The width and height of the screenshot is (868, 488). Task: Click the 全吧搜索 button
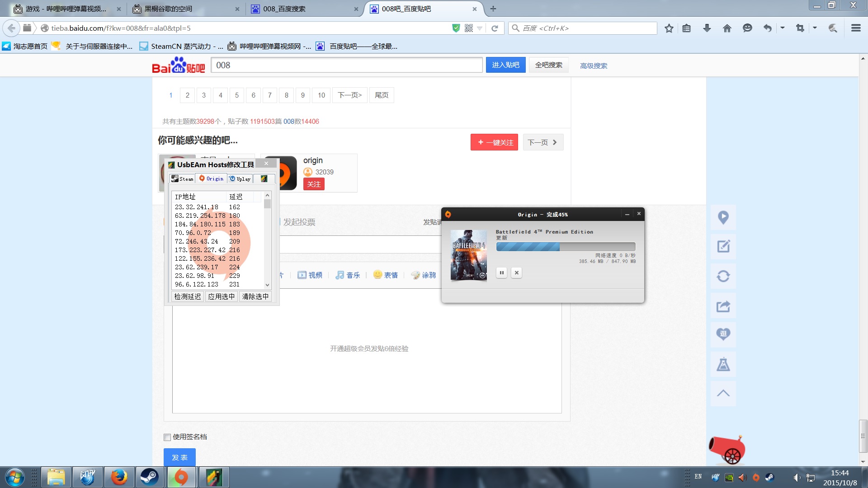[548, 65]
